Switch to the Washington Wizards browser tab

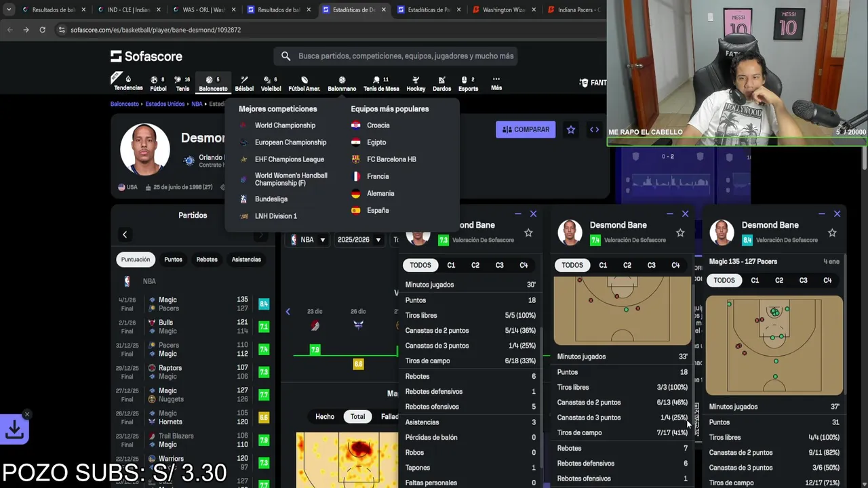click(503, 9)
